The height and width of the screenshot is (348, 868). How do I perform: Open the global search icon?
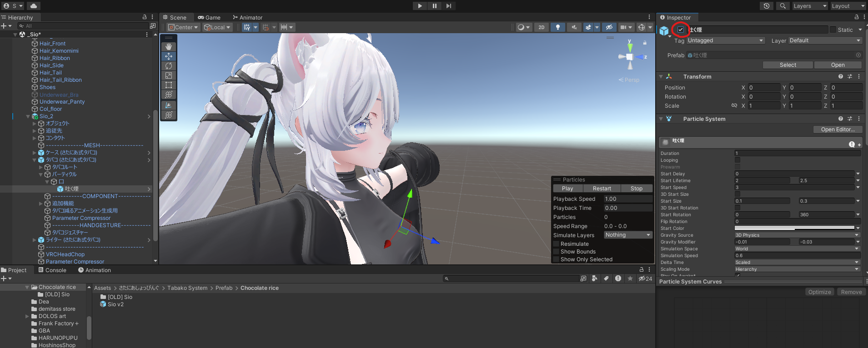click(783, 6)
